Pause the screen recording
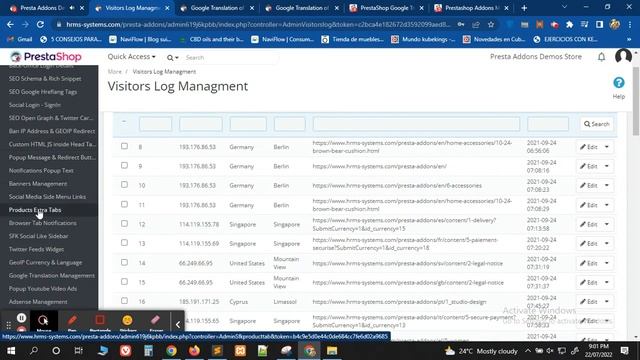Screen dimensions: 640x360 click(x=21, y=318)
